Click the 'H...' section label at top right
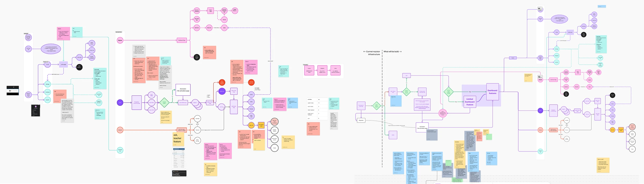This screenshot has width=644, height=184. point(540,9)
